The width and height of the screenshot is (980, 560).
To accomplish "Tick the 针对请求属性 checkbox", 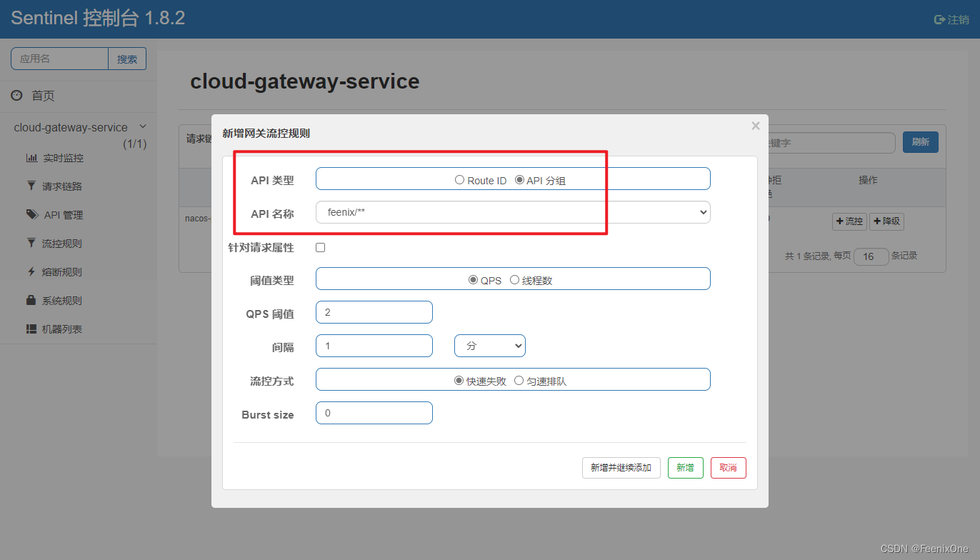I will (320, 247).
